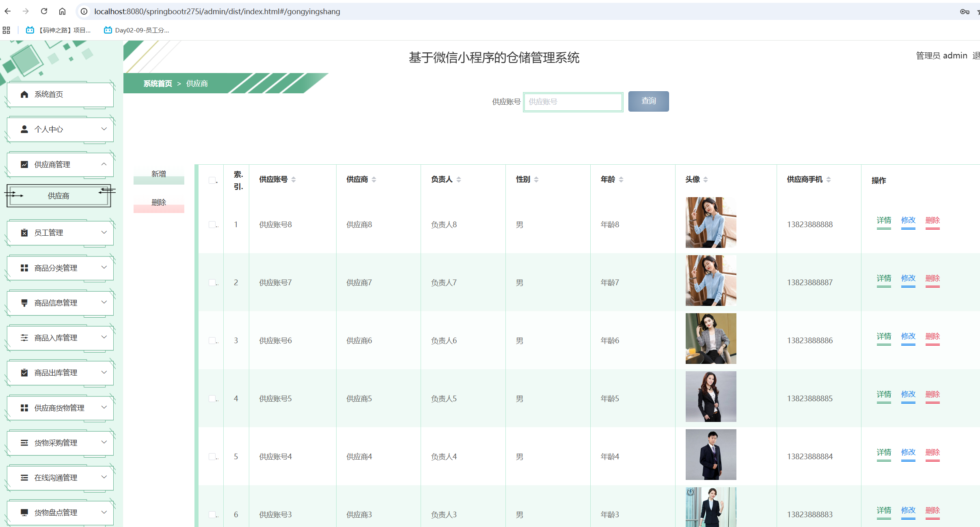Check the checkbox for row 供应账号8
Viewport: 980px width, 527px height.
(212, 224)
